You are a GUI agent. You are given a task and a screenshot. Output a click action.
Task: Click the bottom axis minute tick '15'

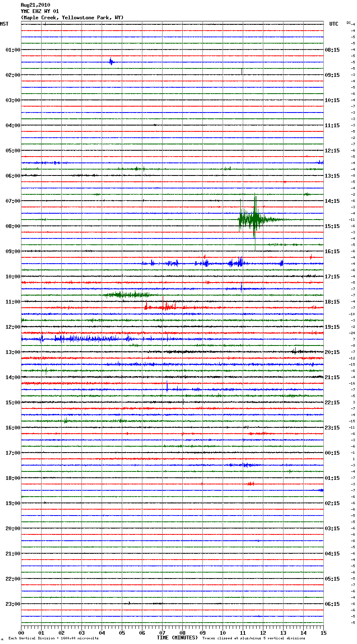click(x=323, y=633)
